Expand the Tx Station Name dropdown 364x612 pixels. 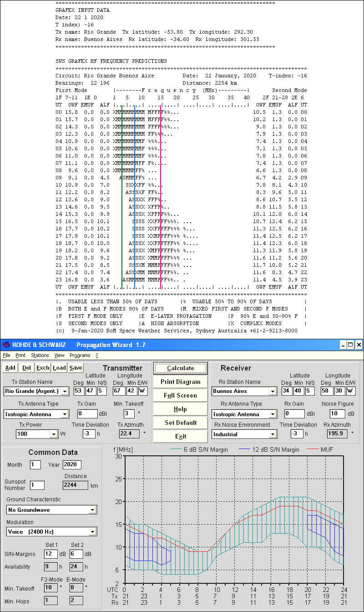pos(65,391)
